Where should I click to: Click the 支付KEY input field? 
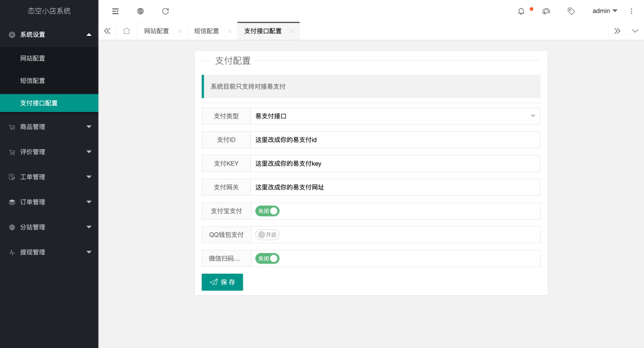click(x=395, y=164)
